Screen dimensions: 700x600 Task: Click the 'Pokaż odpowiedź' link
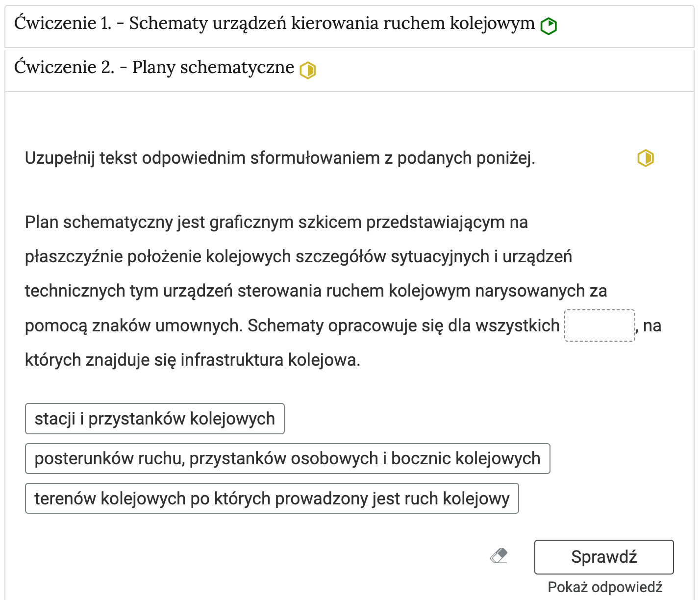605,586
